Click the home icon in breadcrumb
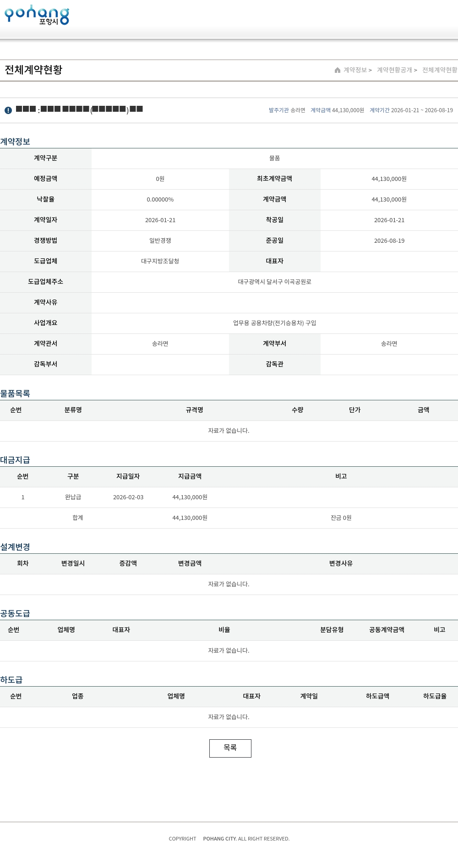The image size is (458, 868). pos(338,70)
